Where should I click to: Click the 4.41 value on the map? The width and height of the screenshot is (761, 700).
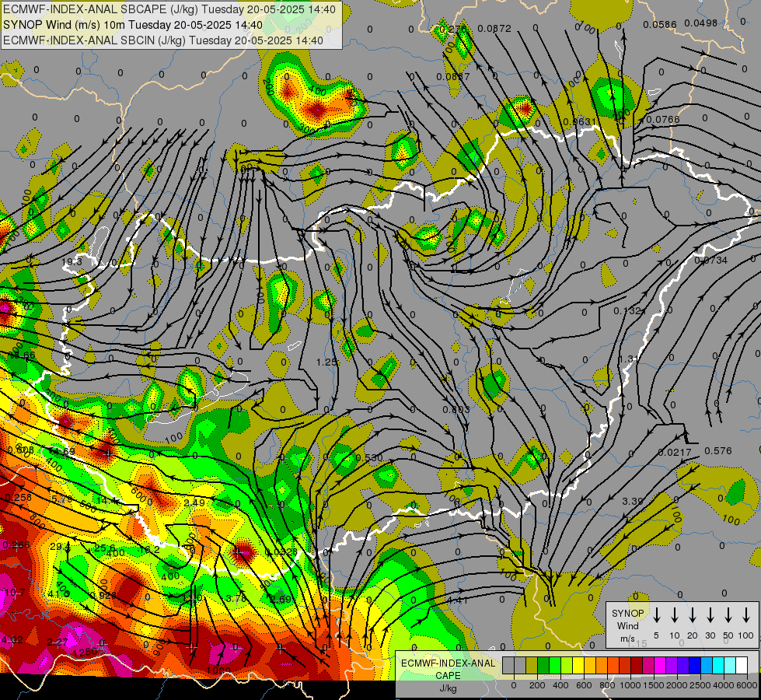coord(457,600)
